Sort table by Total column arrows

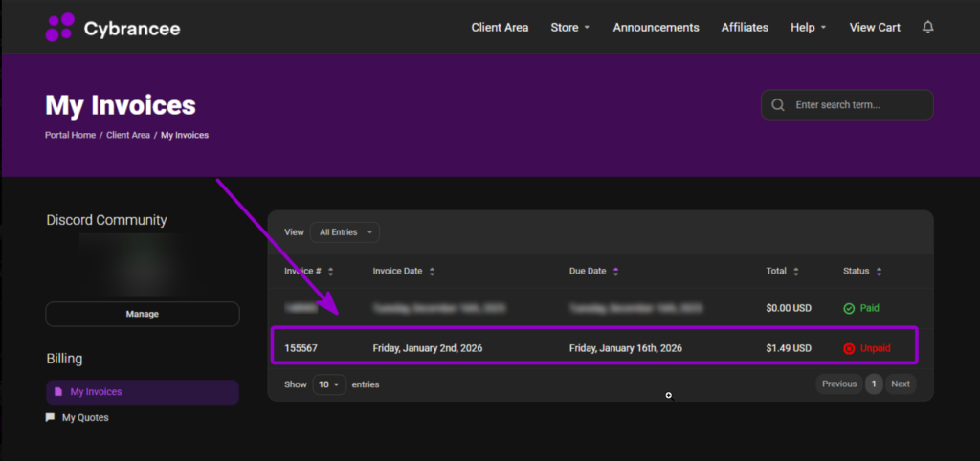795,271
